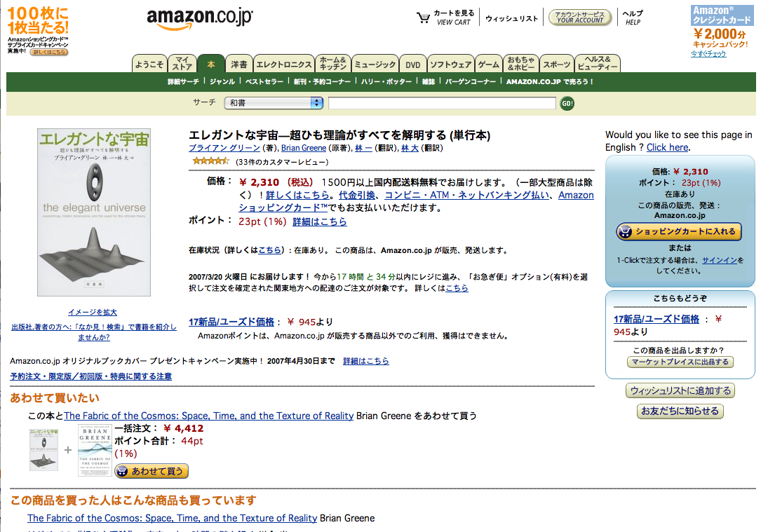Click the エレガントな宇宙 book cover image
761x532 pixels.
(94, 212)
